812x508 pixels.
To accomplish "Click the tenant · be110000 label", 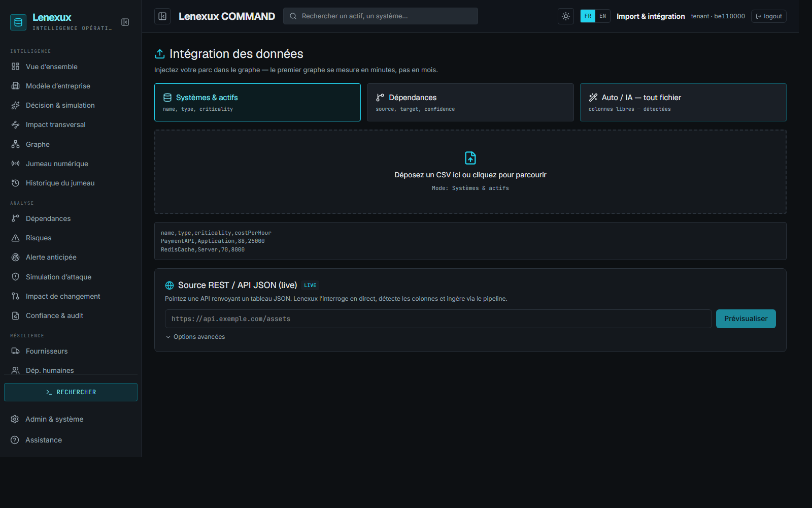I will [718, 16].
